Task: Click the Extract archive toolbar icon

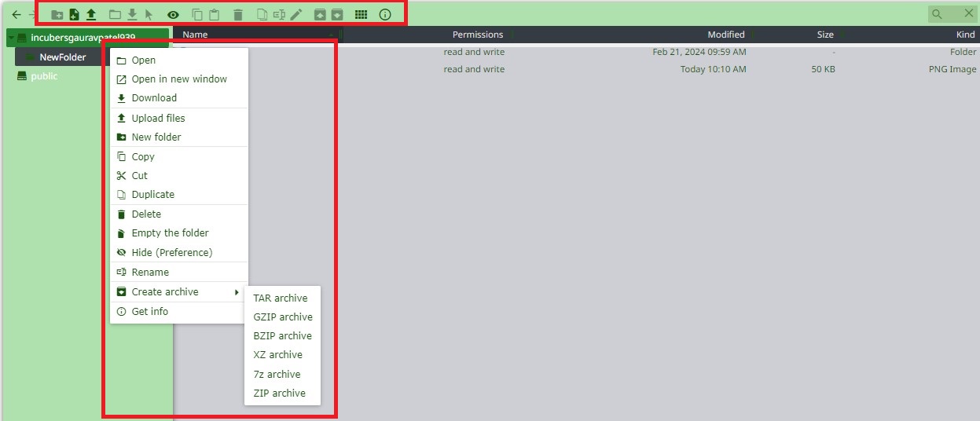Action: (320, 14)
